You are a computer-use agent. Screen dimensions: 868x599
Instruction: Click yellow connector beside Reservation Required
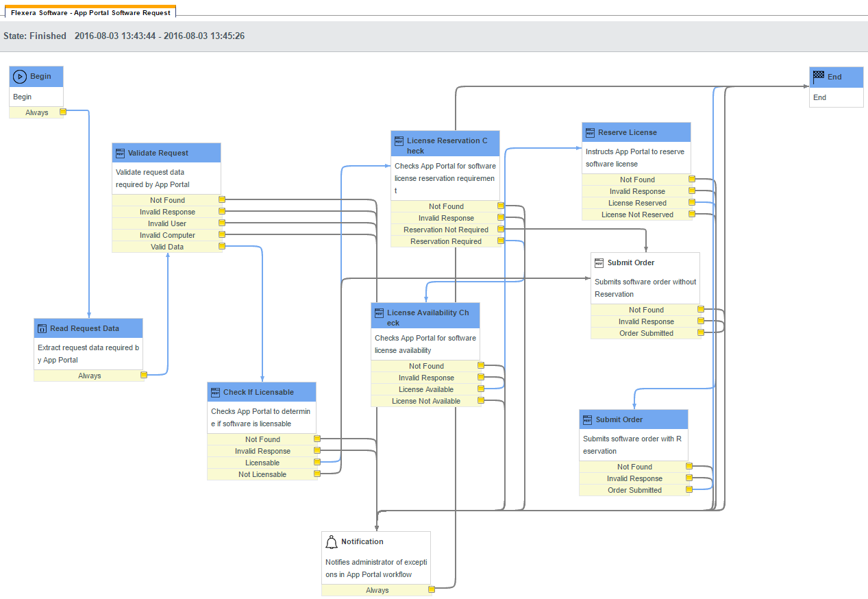[501, 241]
